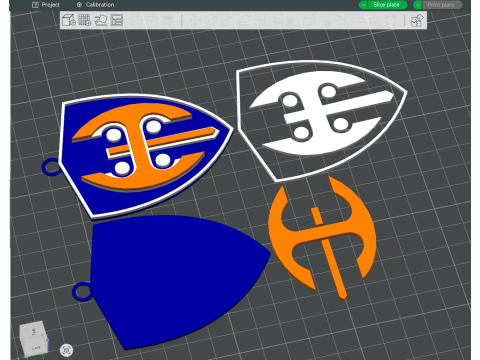Open dropdown arrow beside Slice plate
The image size is (480, 360).
pyautogui.click(x=363, y=5)
